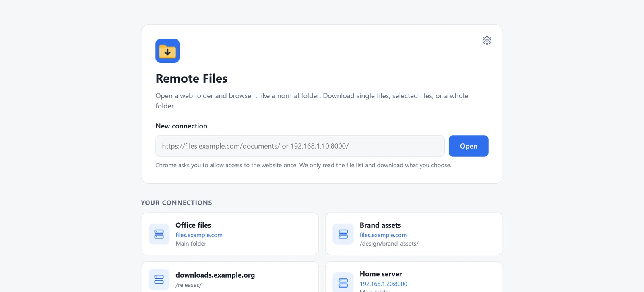This screenshot has width=644, height=292.
Task: Click the New connection label
Action: click(182, 126)
